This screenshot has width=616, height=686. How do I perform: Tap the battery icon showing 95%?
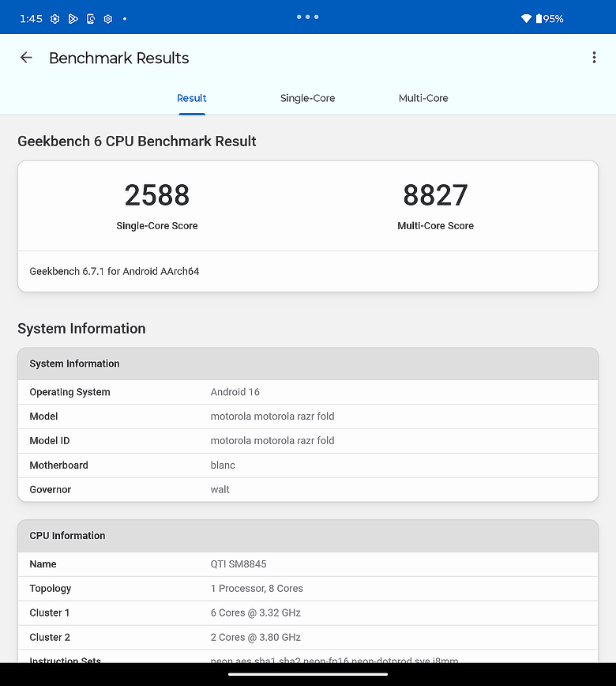pos(539,18)
